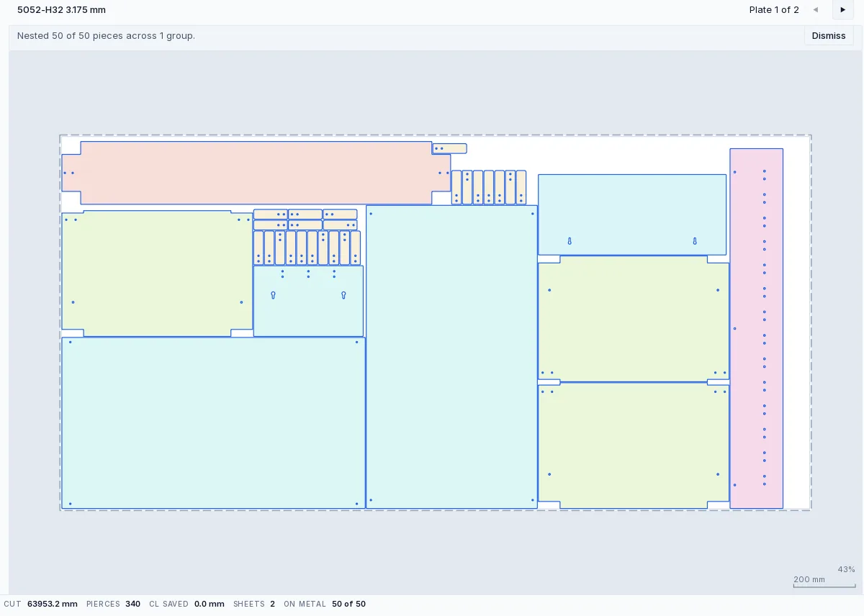The image size is (864, 616).
Task: Click the ON METAL 50 of 50 entry
Action: [325, 604]
